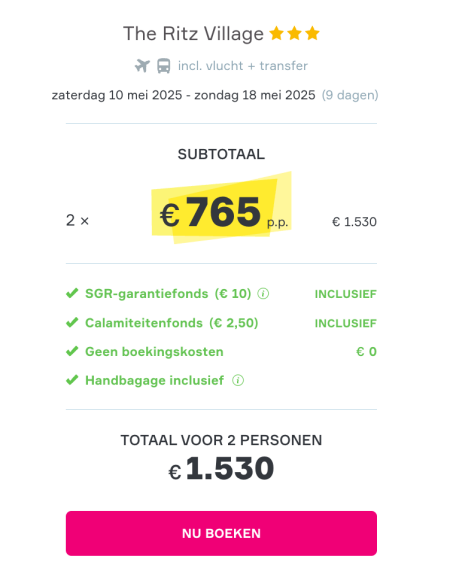Click the middle gold rating star
The image size is (450, 566).
click(x=294, y=33)
